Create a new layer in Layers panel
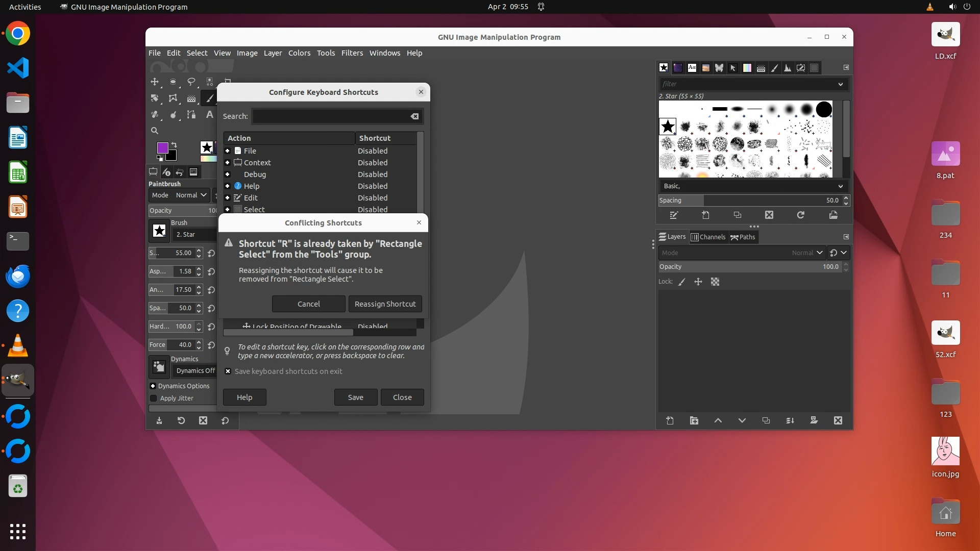 click(670, 420)
